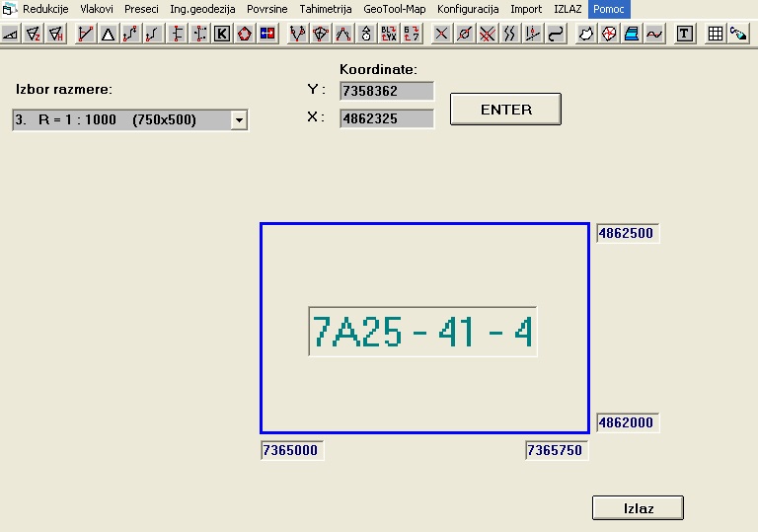Viewport: 758px width, 532px height.
Task: Click the white triangle toolbar icon
Action: (108, 34)
